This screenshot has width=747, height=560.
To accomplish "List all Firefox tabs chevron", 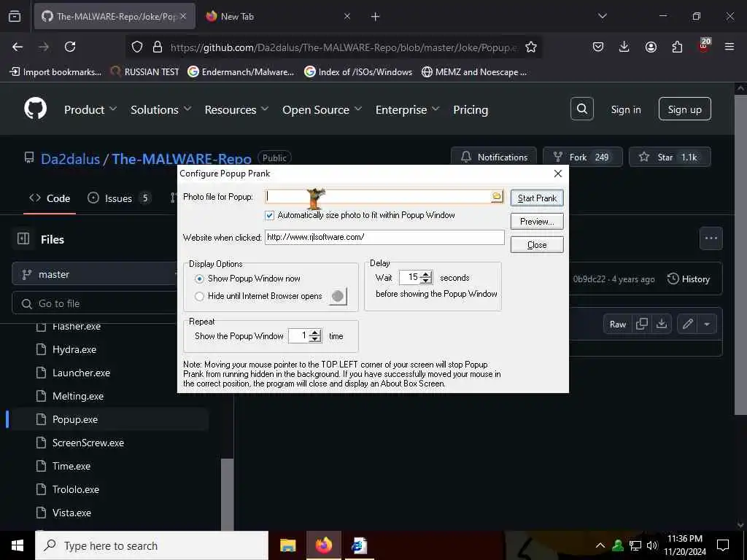I will click(602, 16).
